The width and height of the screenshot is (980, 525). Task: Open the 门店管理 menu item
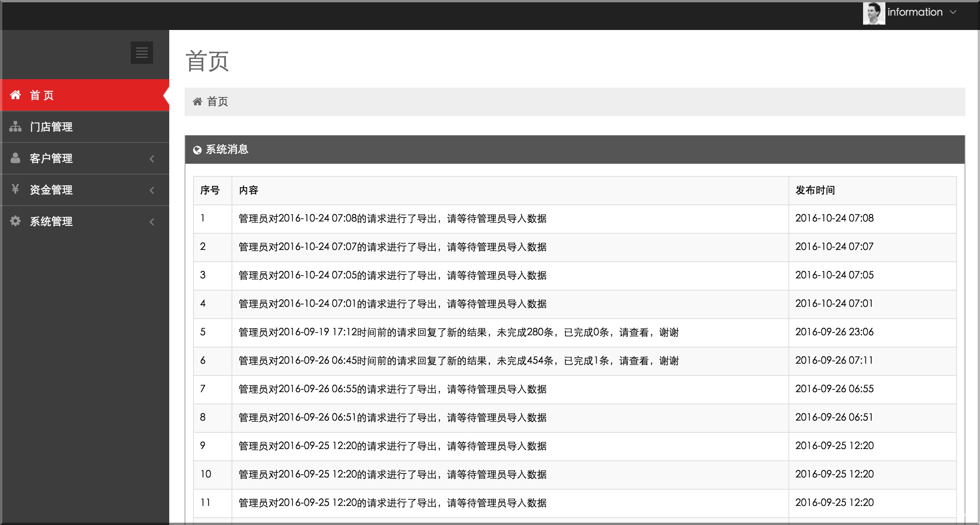[51, 127]
